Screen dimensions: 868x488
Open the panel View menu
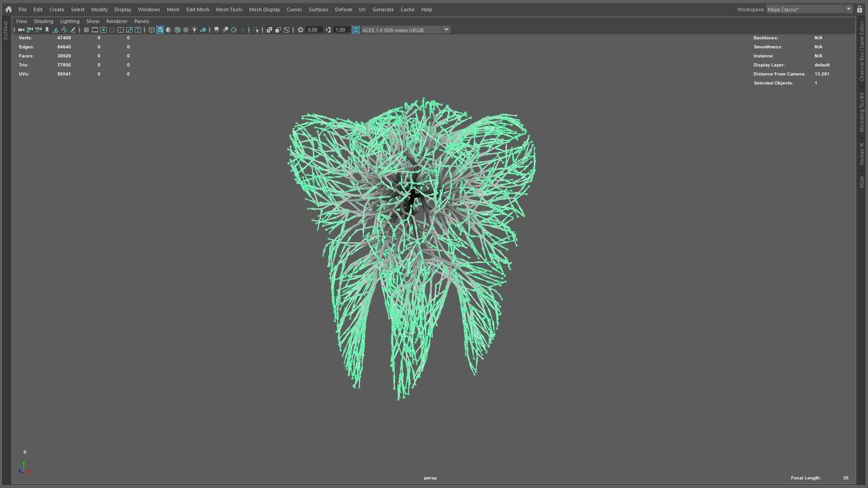click(x=21, y=21)
